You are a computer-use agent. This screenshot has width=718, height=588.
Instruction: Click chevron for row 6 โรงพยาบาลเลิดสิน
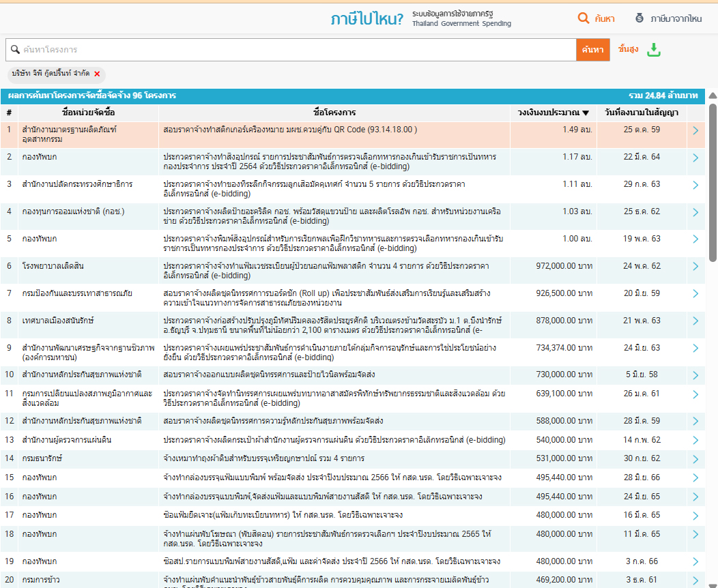(x=695, y=267)
